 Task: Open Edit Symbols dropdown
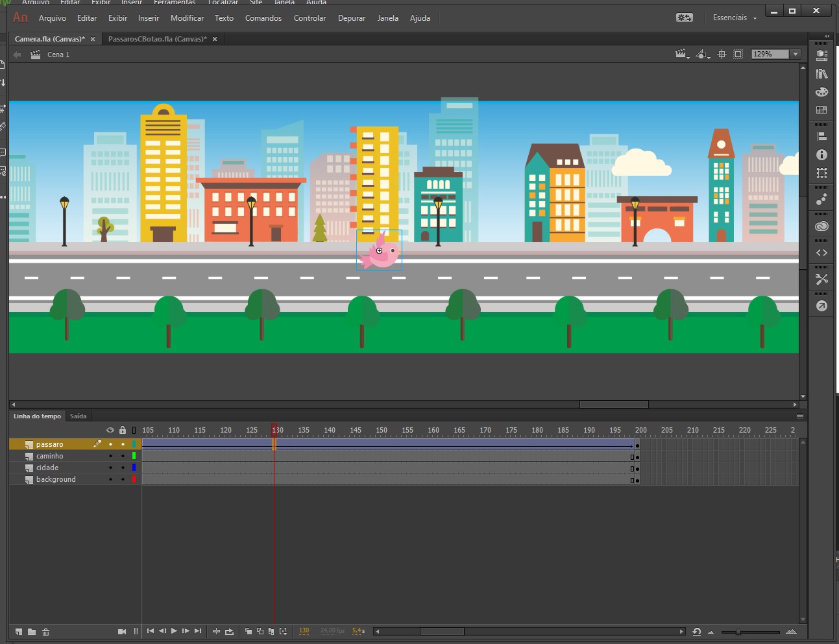[703, 54]
